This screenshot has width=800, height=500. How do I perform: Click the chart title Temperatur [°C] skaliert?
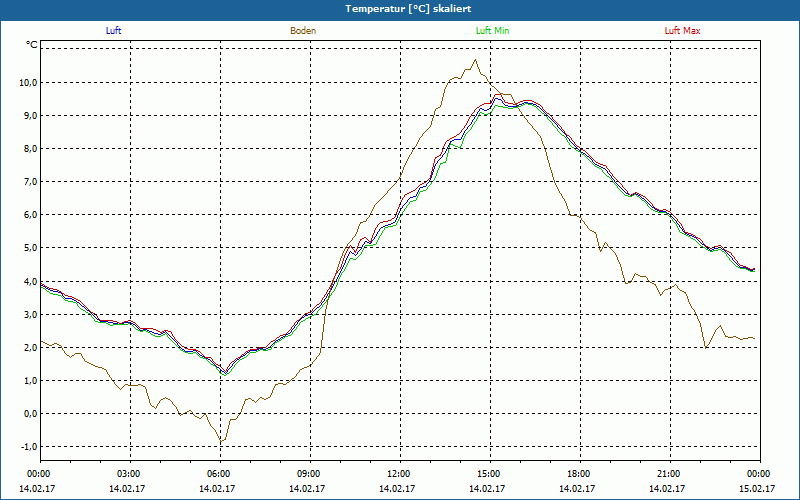[x=408, y=9]
